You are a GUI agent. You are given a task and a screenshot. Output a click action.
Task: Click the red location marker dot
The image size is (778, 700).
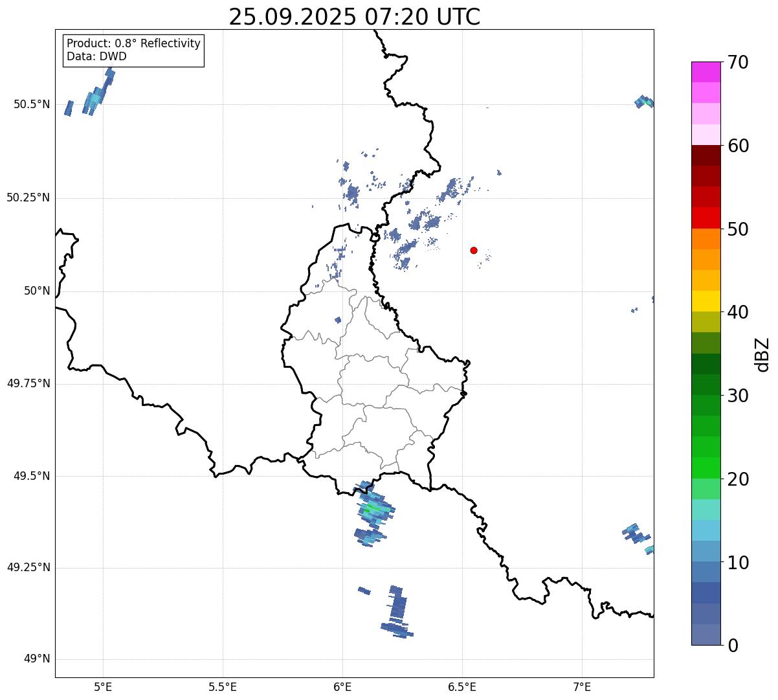[x=474, y=250]
